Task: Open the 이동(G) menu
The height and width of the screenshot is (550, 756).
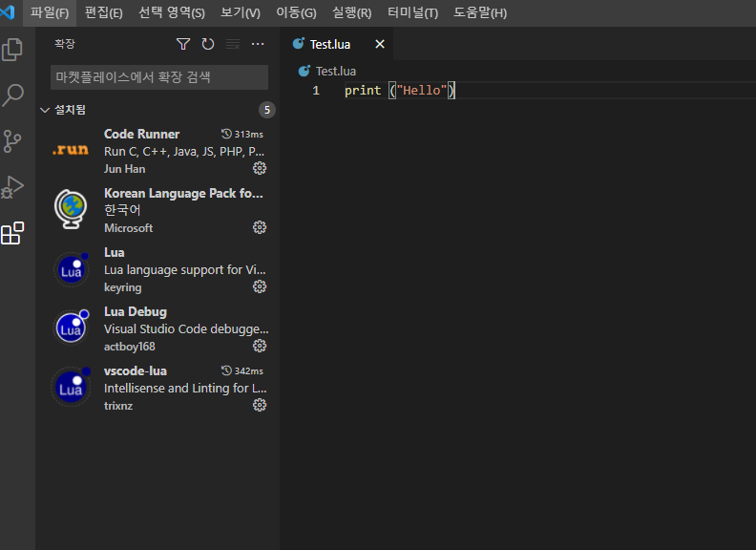Action: 296,13
